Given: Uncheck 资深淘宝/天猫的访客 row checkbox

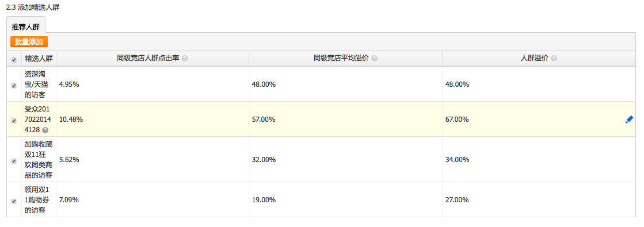Looking at the screenshot, I should (x=14, y=86).
